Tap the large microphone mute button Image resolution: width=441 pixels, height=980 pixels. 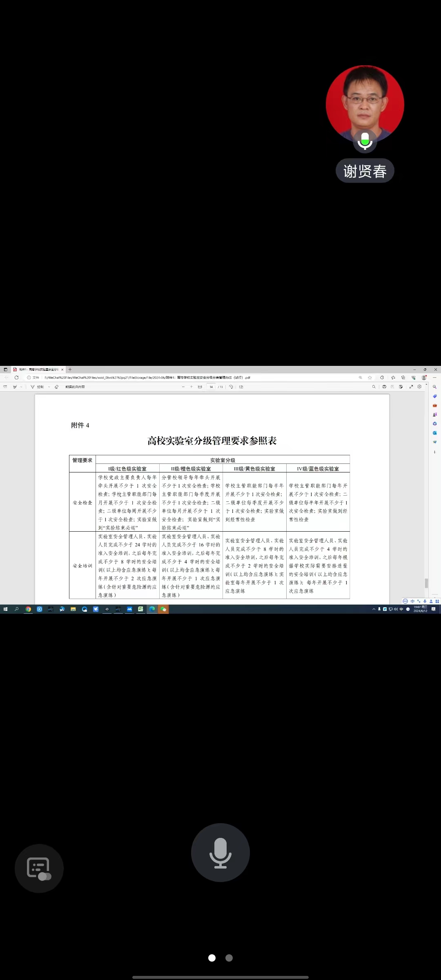[x=220, y=852]
